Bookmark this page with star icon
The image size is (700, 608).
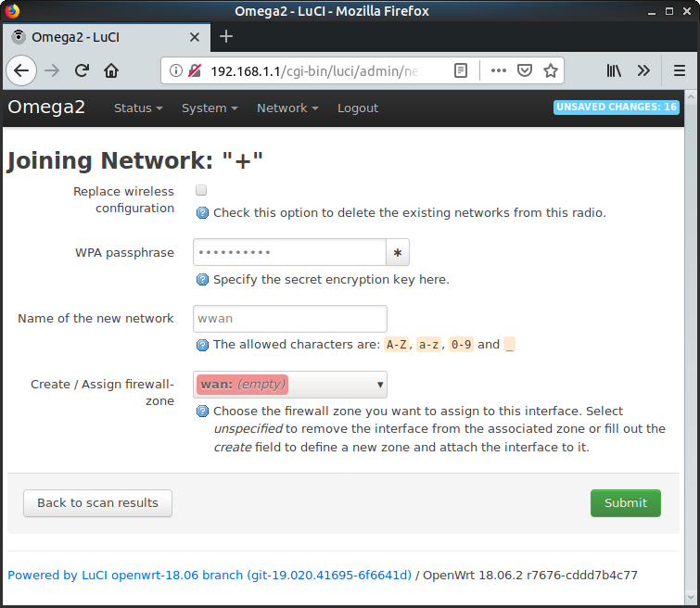pyautogui.click(x=551, y=70)
